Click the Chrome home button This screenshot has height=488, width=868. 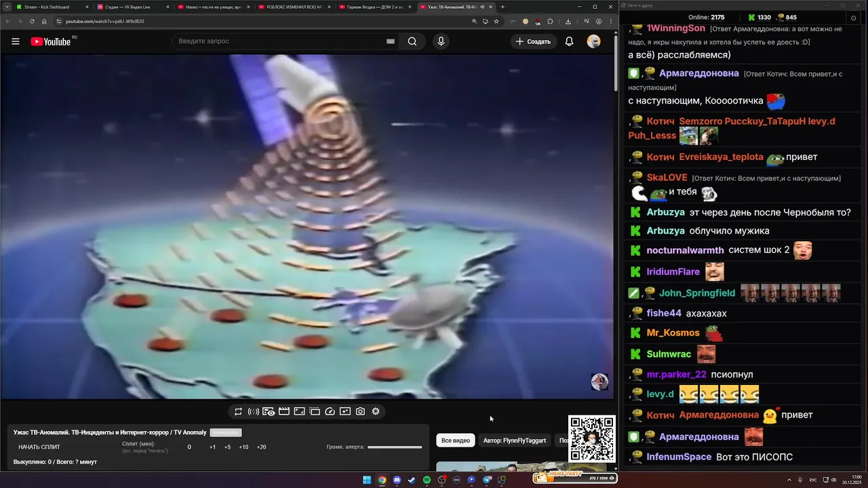(x=44, y=21)
